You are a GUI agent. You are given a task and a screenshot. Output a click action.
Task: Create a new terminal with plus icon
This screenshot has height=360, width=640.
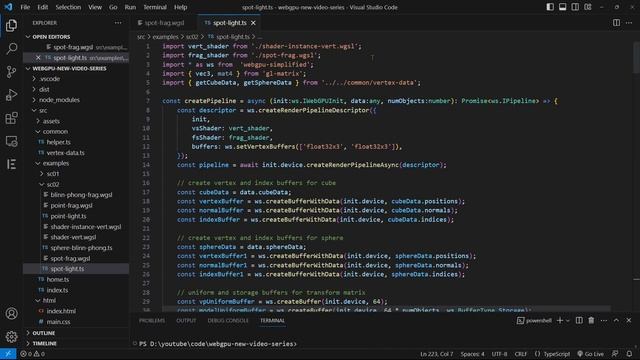[x=560, y=320]
